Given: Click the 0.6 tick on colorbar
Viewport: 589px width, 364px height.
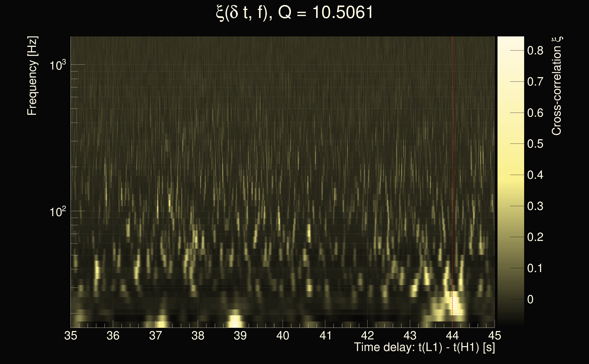Looking at the screenshot, I should tap(535, 113).
